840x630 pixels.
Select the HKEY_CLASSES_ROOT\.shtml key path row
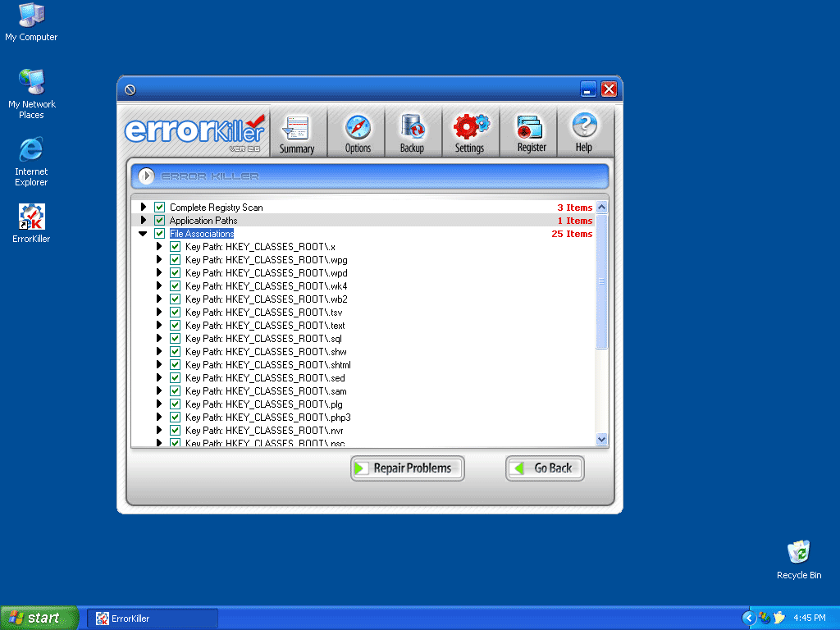click(x=267, y=365)
